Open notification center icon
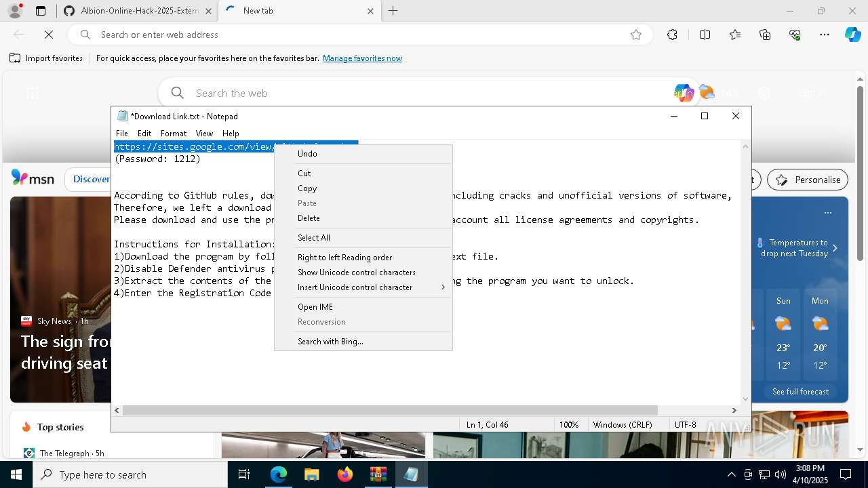Image resolution: width=868 pixels, height=488 pixels. click(846, 474)
